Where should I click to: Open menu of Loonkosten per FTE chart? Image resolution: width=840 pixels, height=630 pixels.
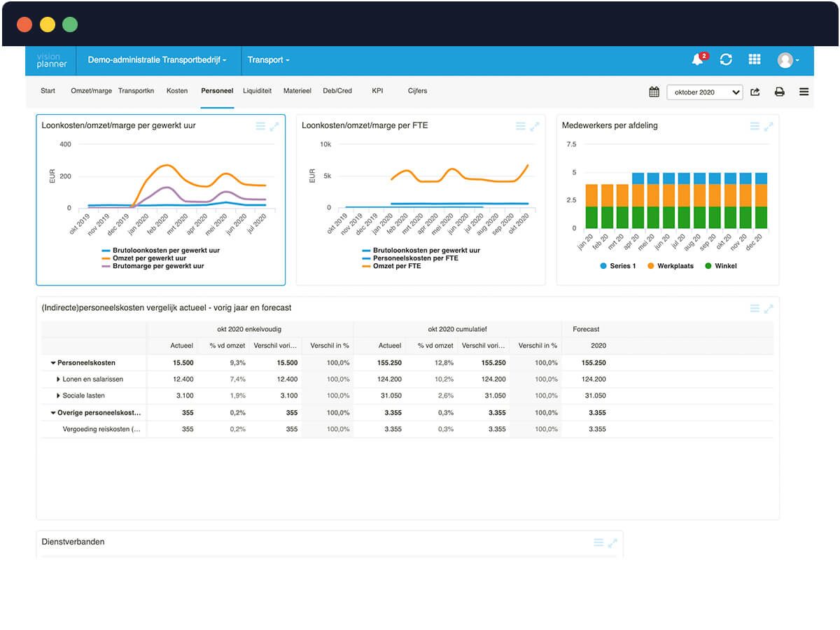[x=520, y=127]
